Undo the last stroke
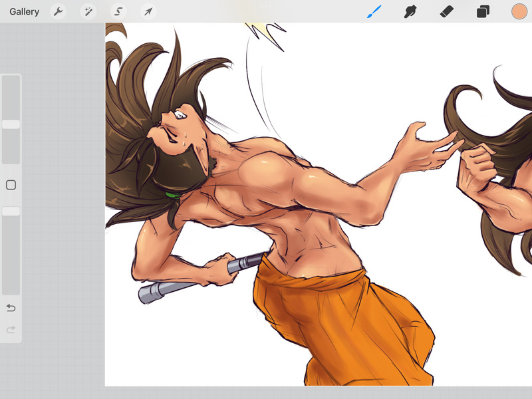The height and width of the screenshot is (399, 532). click(11, 308)
